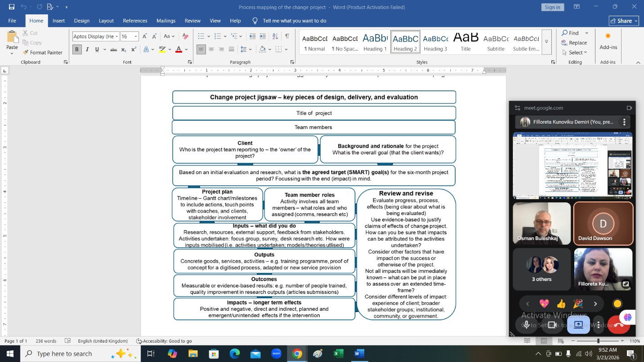644x362 pixels.
Task: Adjust the zoom slider handle
Action: [598, 341]
